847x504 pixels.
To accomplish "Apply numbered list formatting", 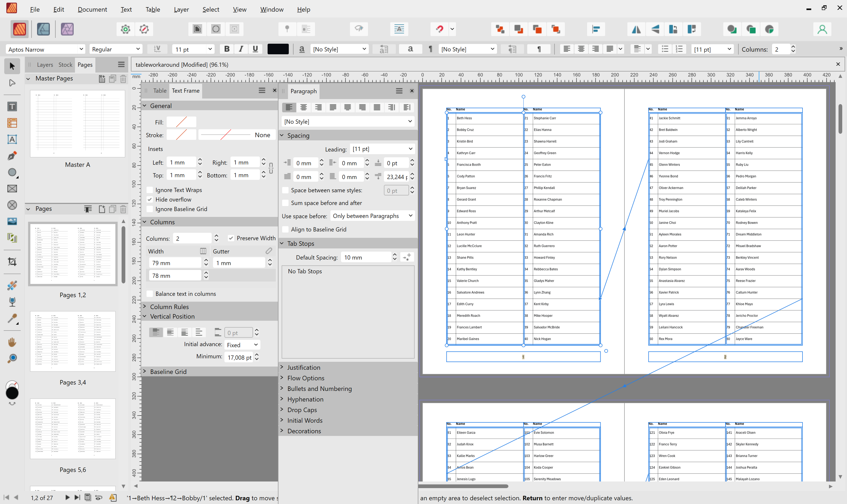I will [x=679, y=49].
